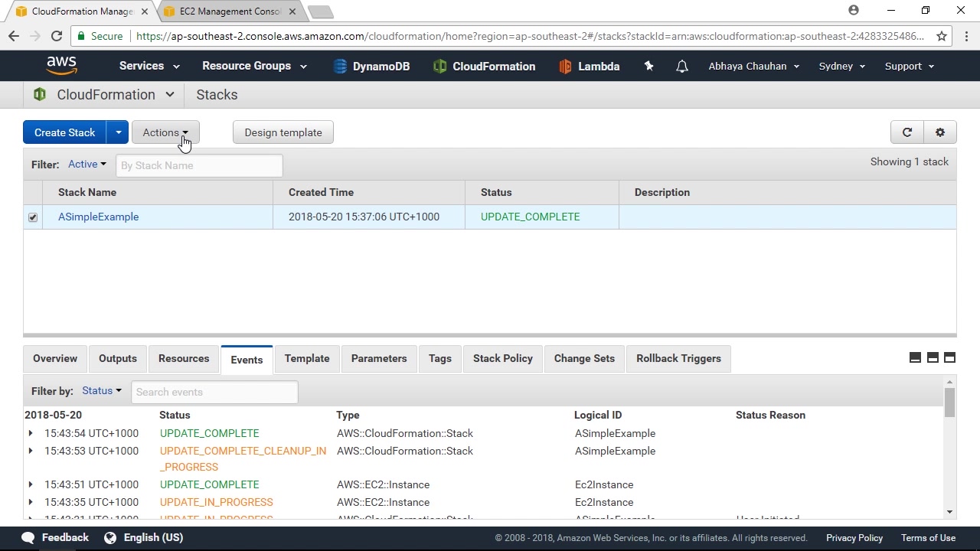Open the Privacy Policy link
The height and width of the screenshot is (551, 980).
pyautogui.click(x=854, y=538)
